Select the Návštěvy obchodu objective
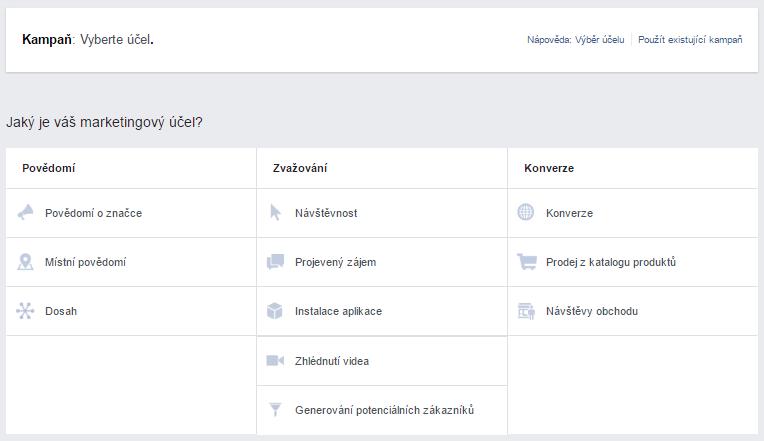Screen dimensions: 764x441 (633, 311)
